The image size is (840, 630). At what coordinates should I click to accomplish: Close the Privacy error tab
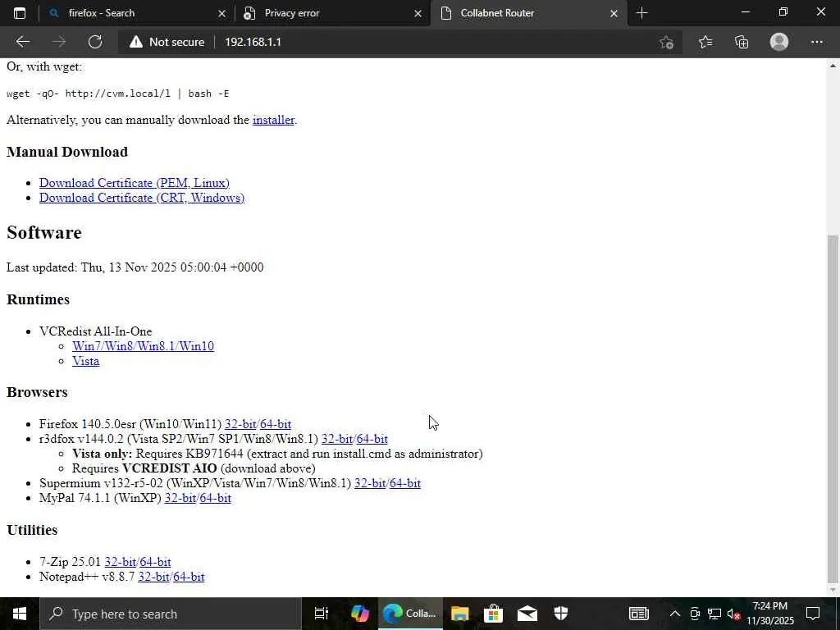(x=418, y=13)
